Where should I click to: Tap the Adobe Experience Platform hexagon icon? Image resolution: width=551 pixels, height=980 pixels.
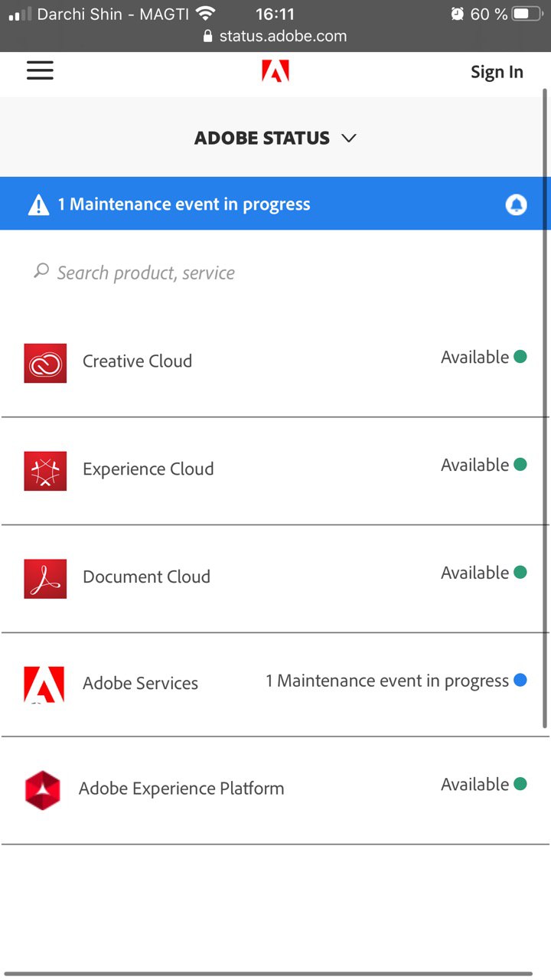coord(42,790)
